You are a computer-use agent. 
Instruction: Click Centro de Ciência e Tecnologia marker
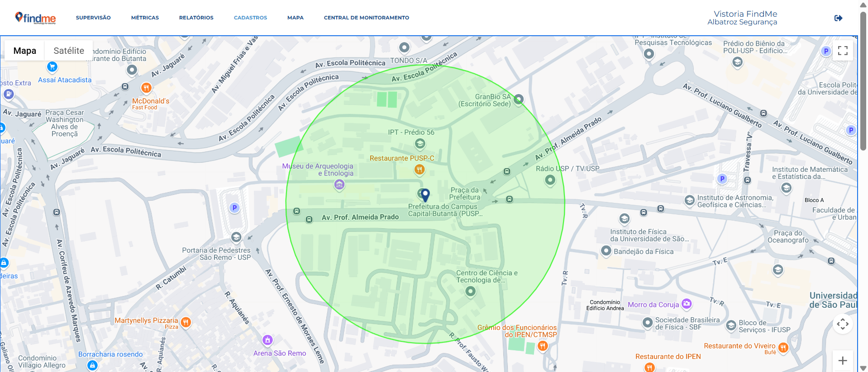click(471, 291)
